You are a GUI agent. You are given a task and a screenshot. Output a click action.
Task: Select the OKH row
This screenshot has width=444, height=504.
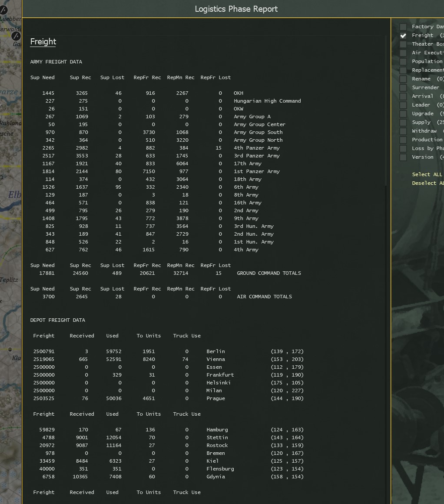143,93
